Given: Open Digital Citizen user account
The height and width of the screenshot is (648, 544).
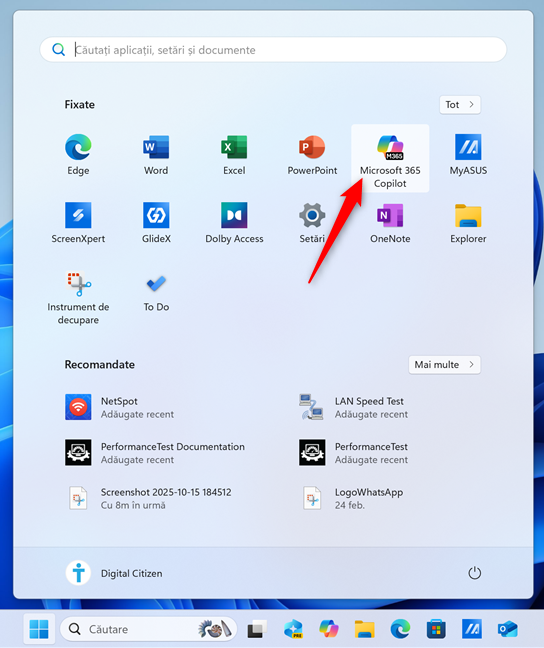Looking at the screenshot, I should [x=114, y=573].
